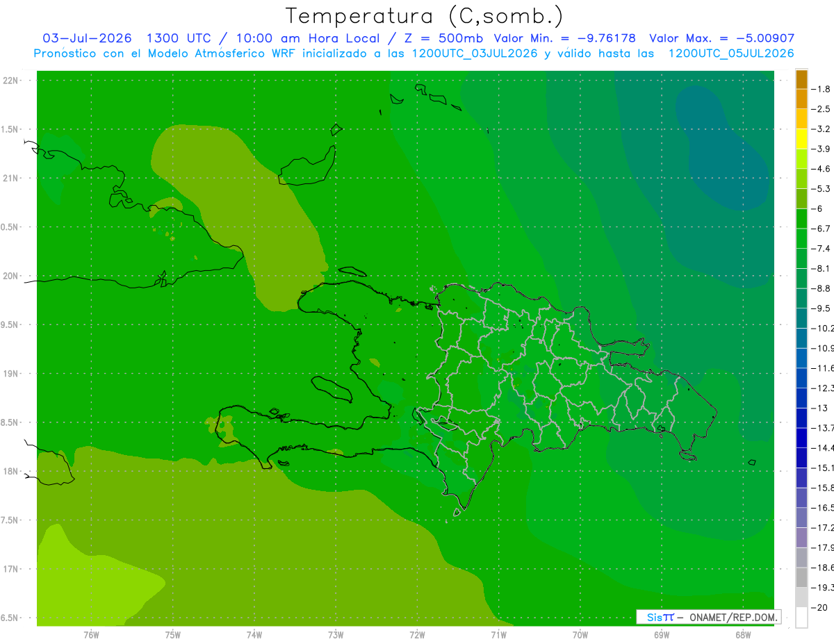Click the '-2.5' legend value
Screen dimensions: 834x644
(x=821, y=109)
